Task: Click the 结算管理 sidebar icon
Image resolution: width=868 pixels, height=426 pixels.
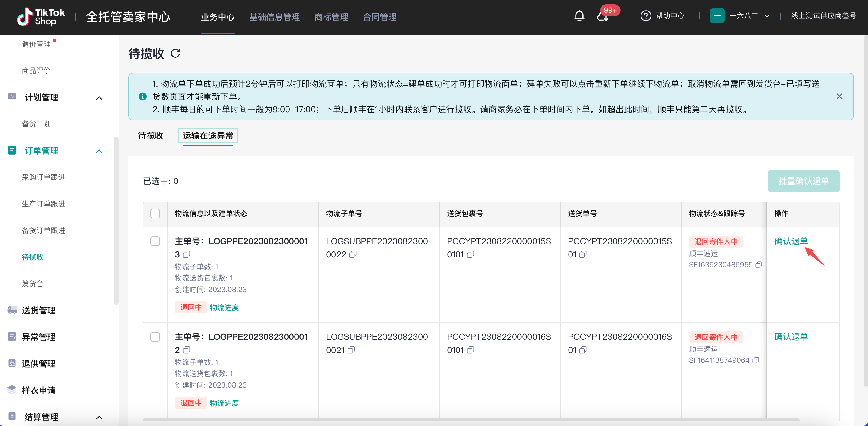Action: pos(12,416)
